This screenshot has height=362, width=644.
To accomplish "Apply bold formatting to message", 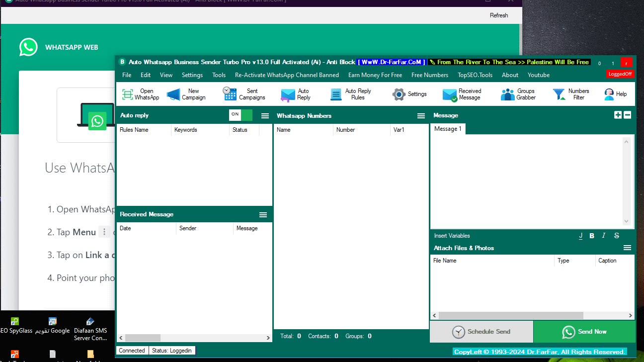I will click(592, 236).
